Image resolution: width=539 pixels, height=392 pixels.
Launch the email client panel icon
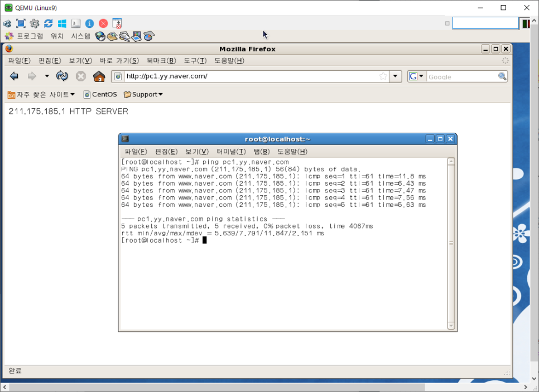pos(112,36)
